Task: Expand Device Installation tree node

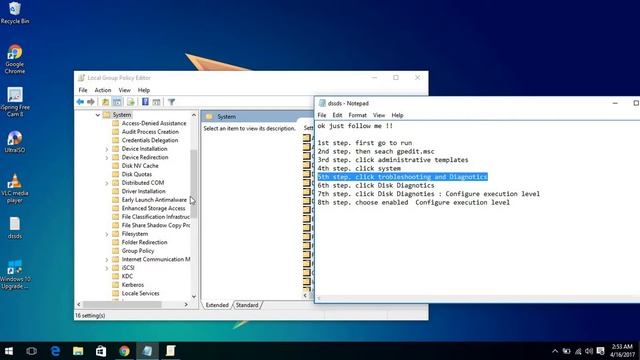Action: pos(107,149)
